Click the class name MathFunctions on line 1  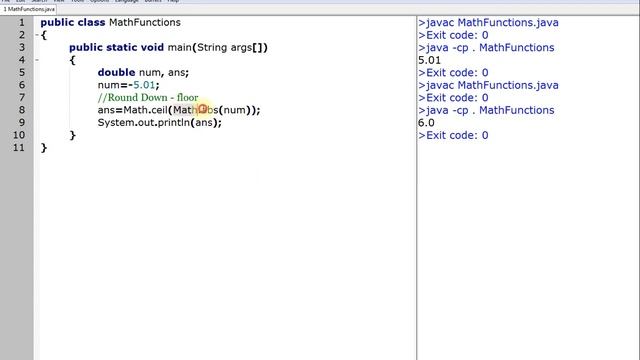coord(145,22)
